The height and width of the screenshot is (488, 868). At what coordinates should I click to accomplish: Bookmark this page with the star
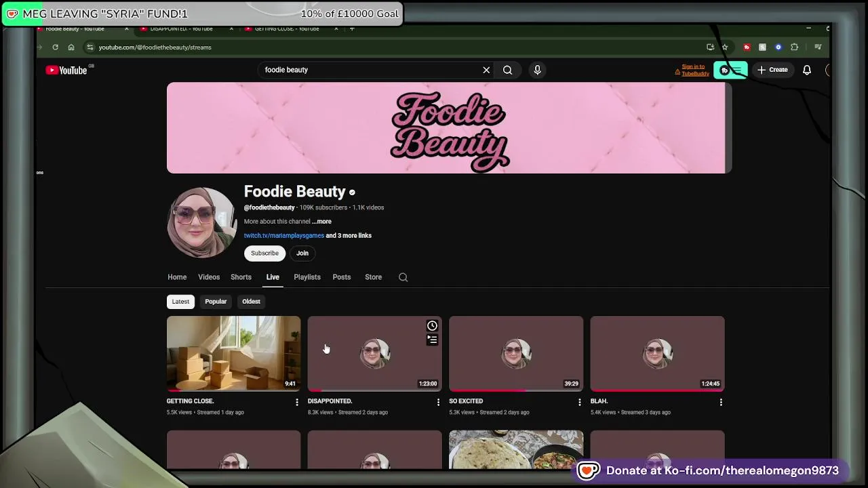pos(725,47)
